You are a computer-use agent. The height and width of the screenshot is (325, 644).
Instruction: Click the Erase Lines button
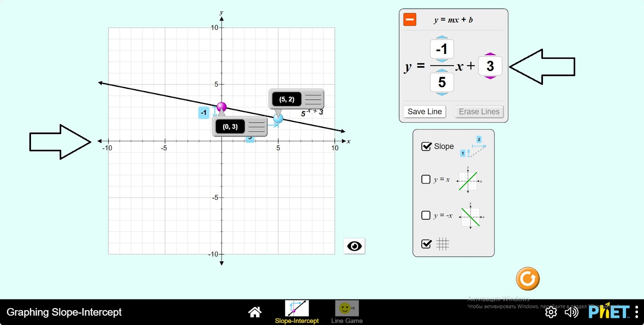[479, 112]
